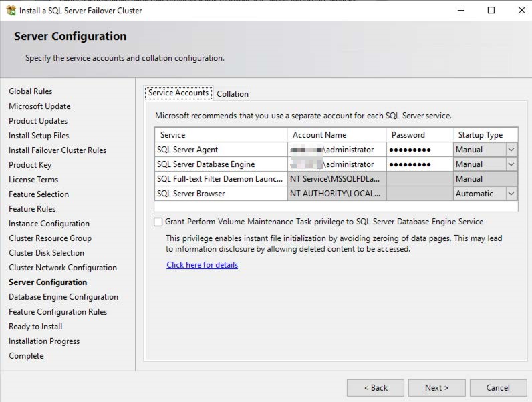The width and height of the screenshot is (532, 402).
Task: Click Manual startup type for Full-text Filter Daemon
Action: (x=485, y=179)
